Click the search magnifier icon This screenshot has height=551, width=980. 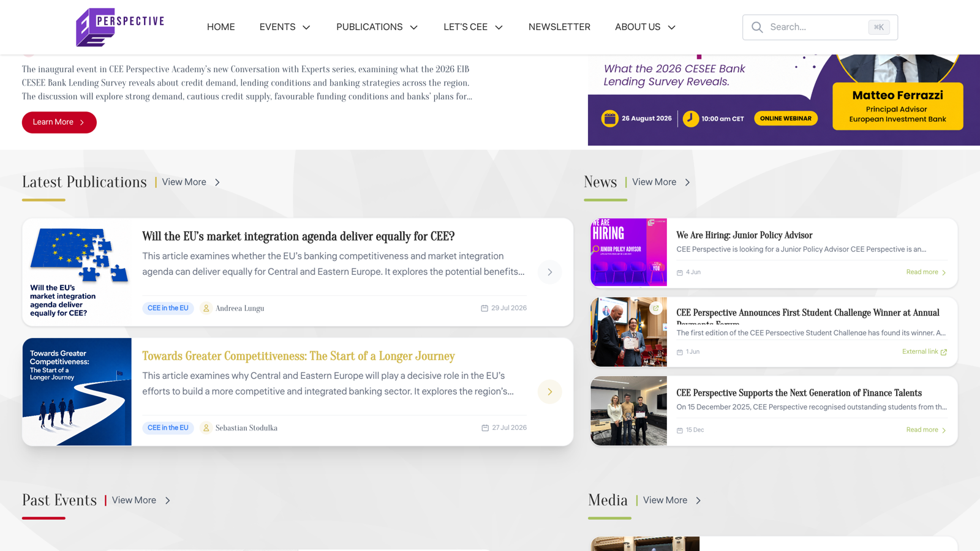pyautogui.click(x=757, y=27)
